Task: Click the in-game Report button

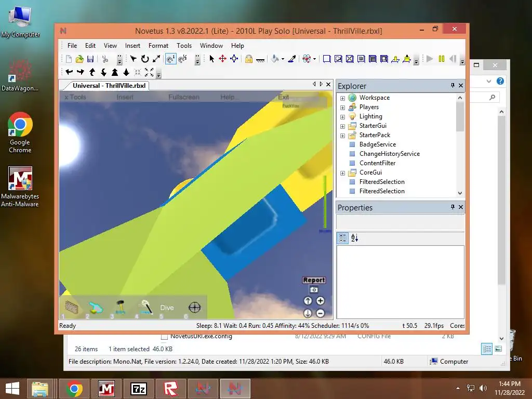Action: [x=314, y=280]
